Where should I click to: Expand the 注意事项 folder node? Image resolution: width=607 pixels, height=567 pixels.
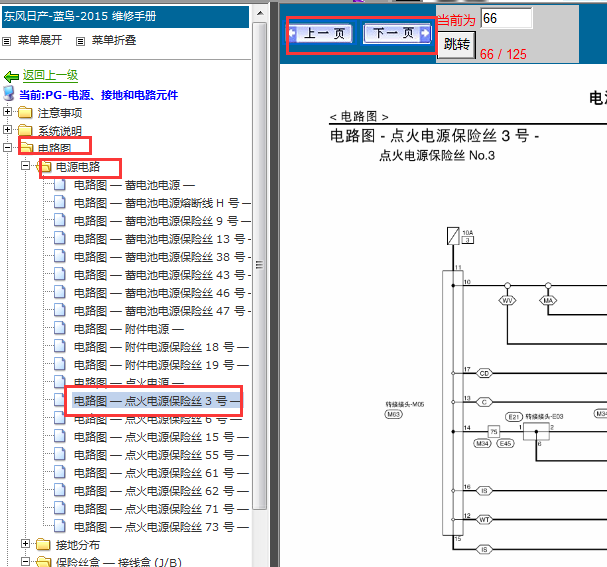tap(7, 111)
